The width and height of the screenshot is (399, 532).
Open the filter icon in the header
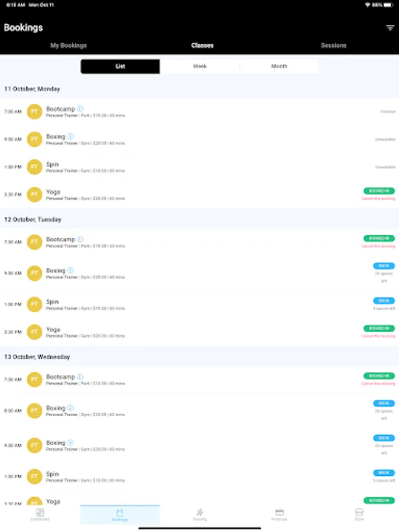[x=390, y=28]
